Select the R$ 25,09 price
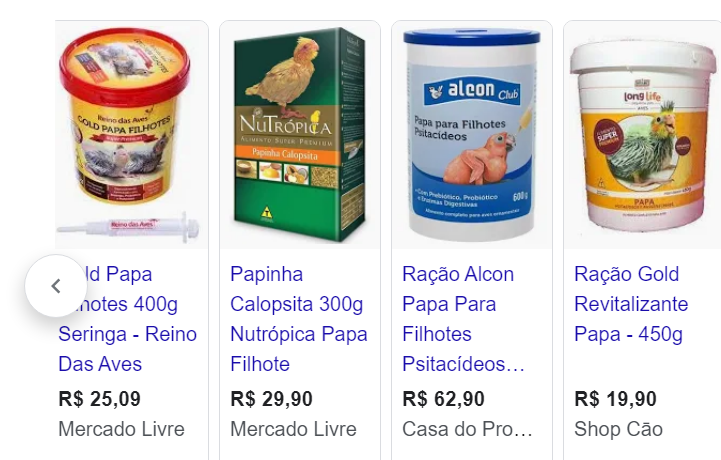This screenshot has width=721, height=460. [99, 399]
